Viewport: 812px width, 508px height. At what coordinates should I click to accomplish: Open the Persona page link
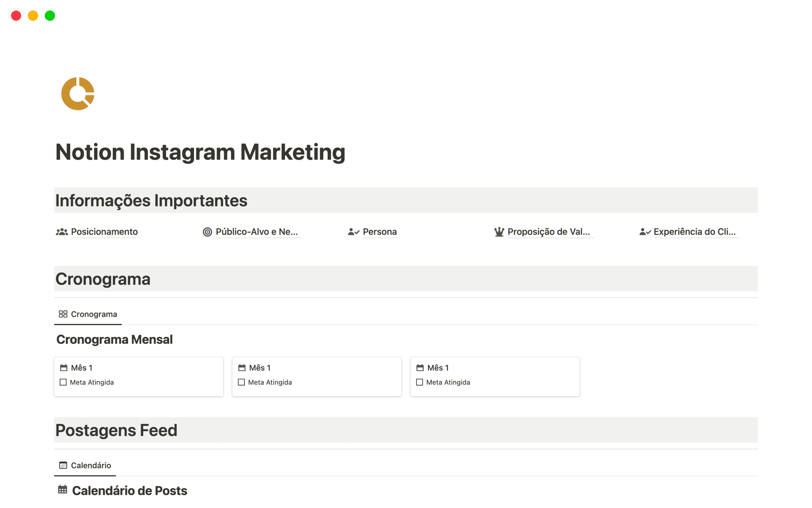point(379,232)
